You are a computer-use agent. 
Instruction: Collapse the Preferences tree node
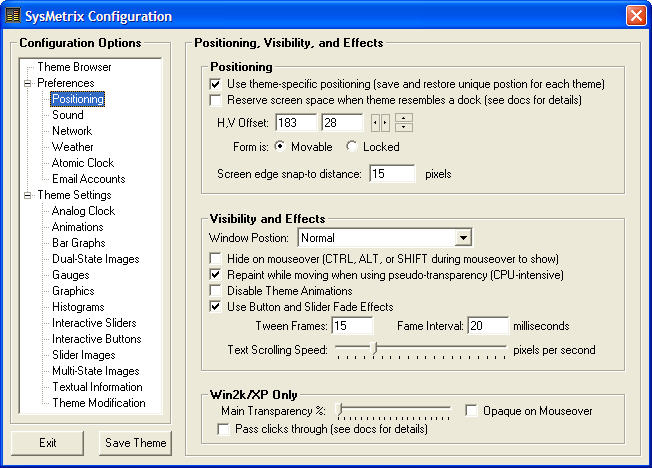[x=28, y=83]
